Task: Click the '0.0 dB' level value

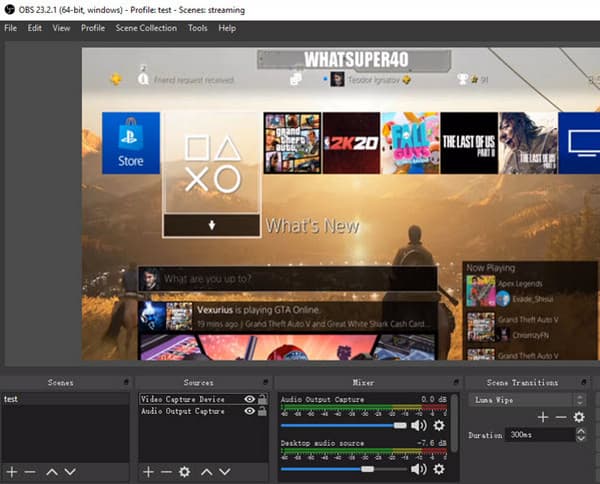Action: point(434,399)
